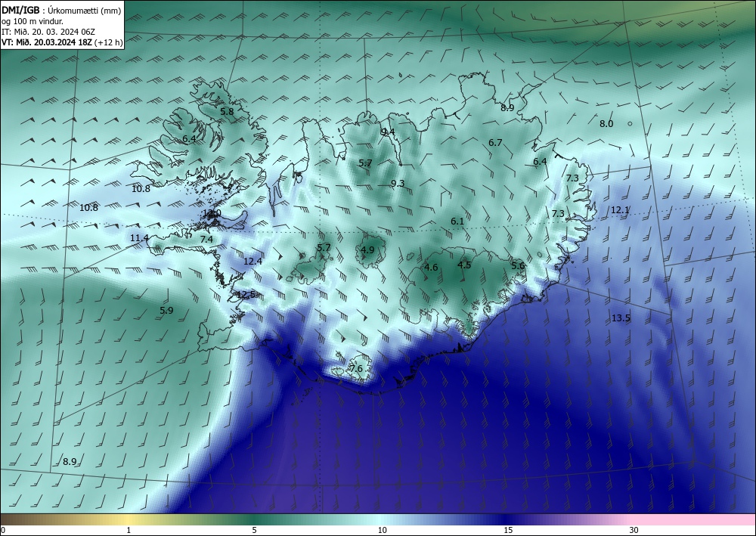The height and width of the screenshot is (536, 756).
Task: Click the 11.4 precipitable water value
Action: tap(139, 237)
